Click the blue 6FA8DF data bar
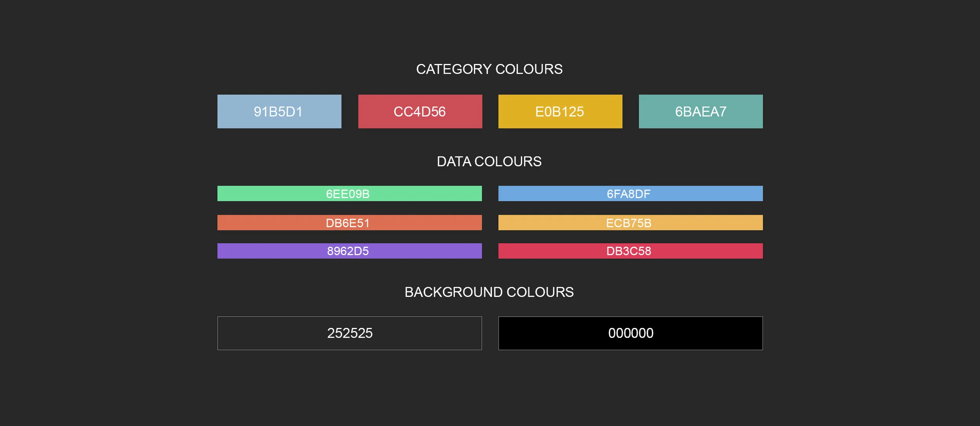This screenshot has width=980, height=426. click(630, 193)
